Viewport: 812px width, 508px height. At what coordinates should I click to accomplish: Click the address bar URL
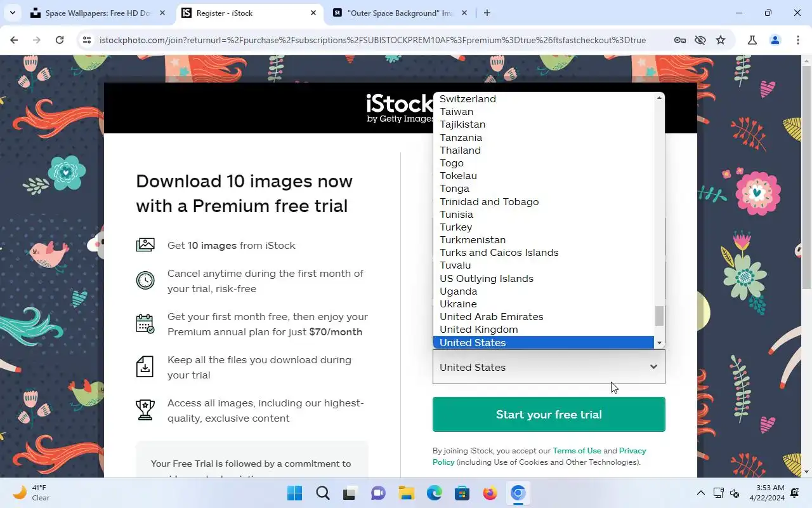[372, 40]
